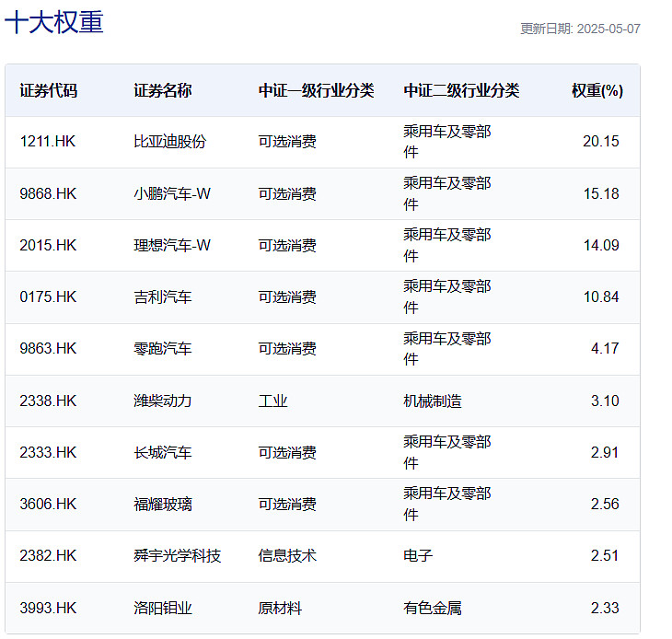This screenshot has height=639, width=672.
Task: Select stock code 2015.HK
Action: coord(48,245)
